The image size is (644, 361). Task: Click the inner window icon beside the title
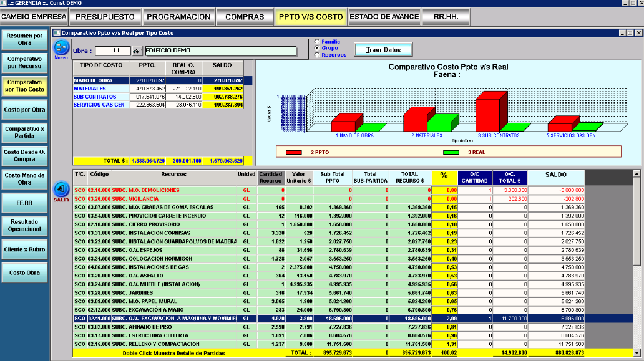point(57,32)
